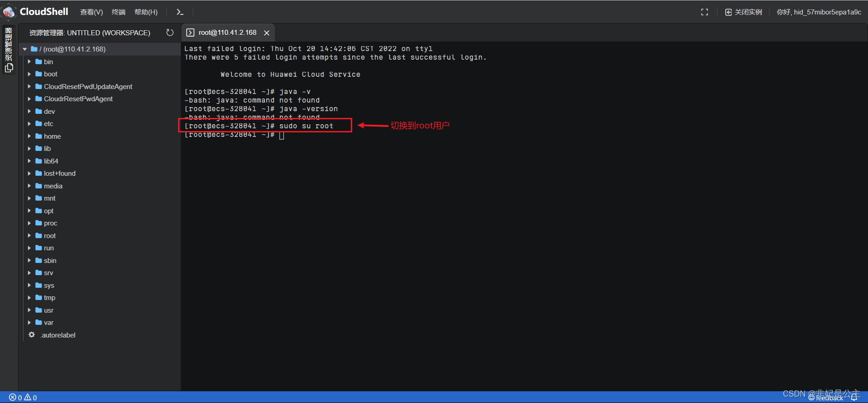Select the usr folder icon
The height and width of the screenshot is (403, 868).
(x=38, y=310)
